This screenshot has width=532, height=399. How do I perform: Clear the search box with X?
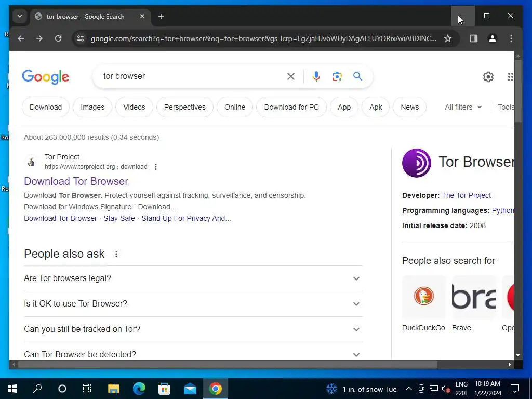click(x=291, y=76)
